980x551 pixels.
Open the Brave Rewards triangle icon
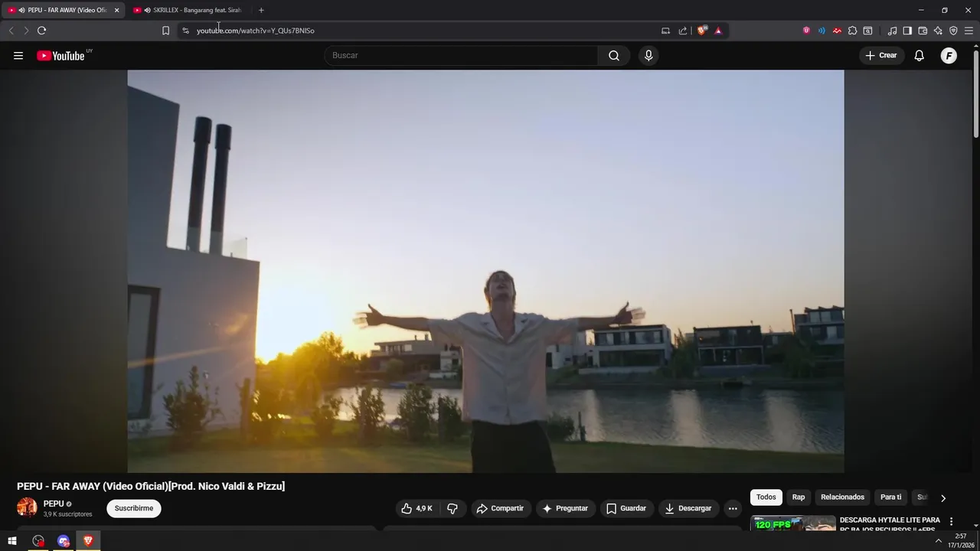(x=718, y=31)
